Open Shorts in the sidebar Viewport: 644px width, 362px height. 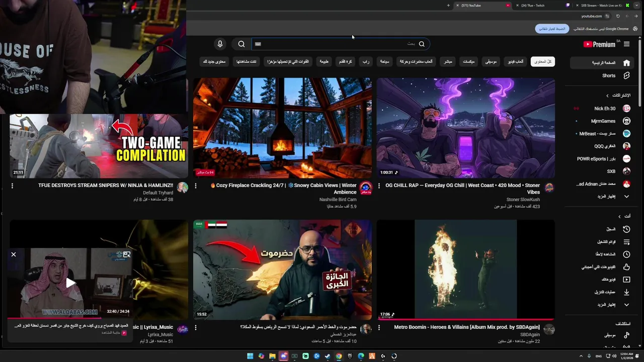pos(602,75)
